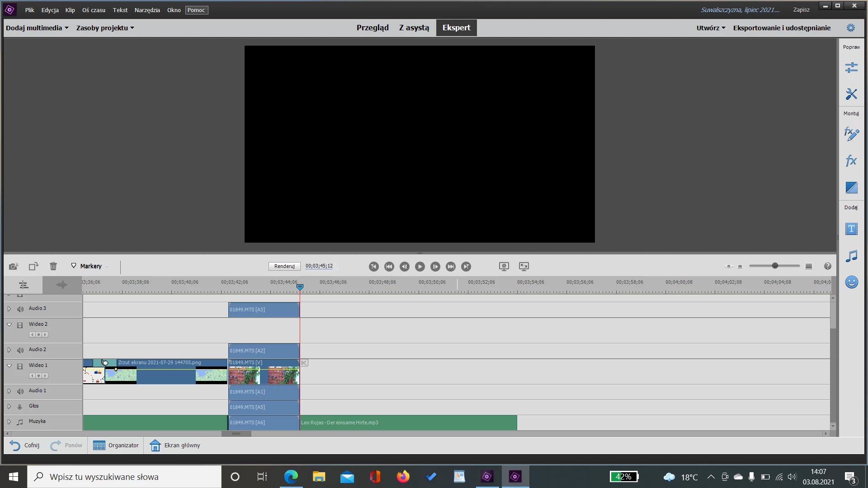Open the Dodaj multimedia dropdown
Viewport: 868px width, 488px height.
pos(37,28)
